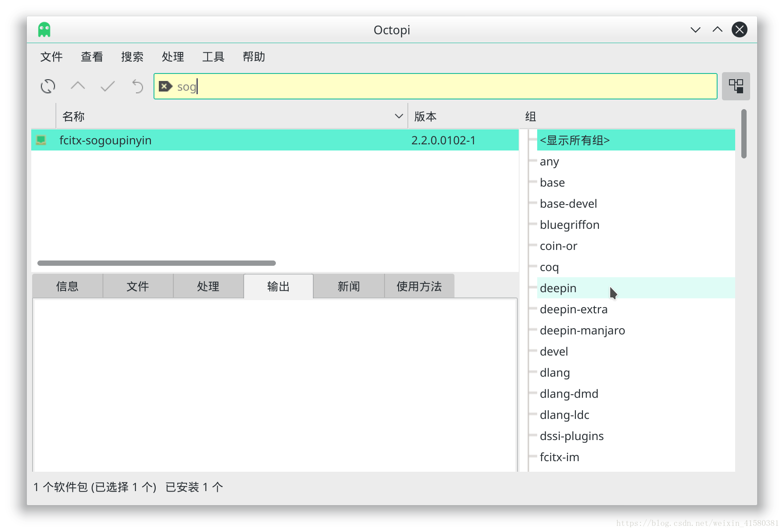Select the 'dssi-plugins' group
Image resolution: width=784 pixels, height=532 pixels.
tap(636, 436)
